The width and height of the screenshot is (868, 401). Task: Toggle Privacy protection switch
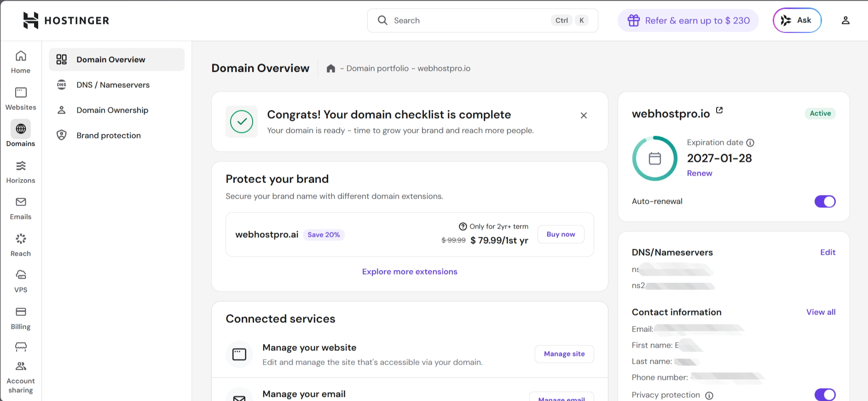point(825,395)
